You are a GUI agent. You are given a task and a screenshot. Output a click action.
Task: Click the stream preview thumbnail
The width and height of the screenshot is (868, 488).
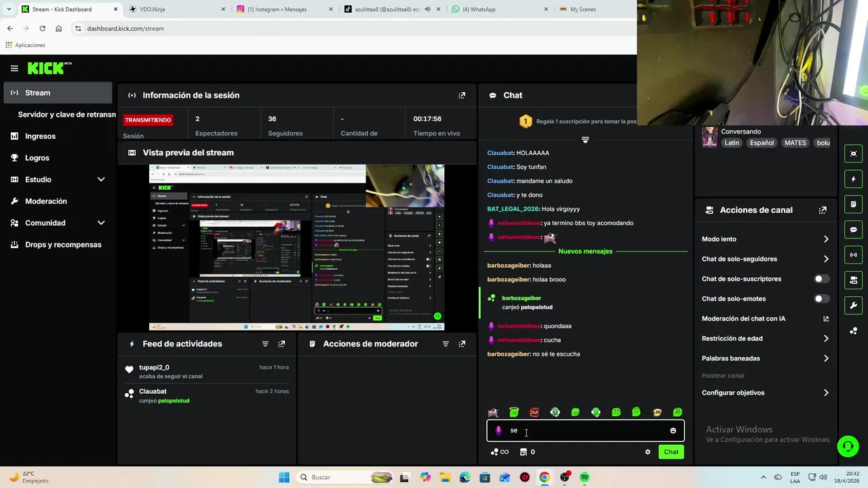[x=296, y=247]
